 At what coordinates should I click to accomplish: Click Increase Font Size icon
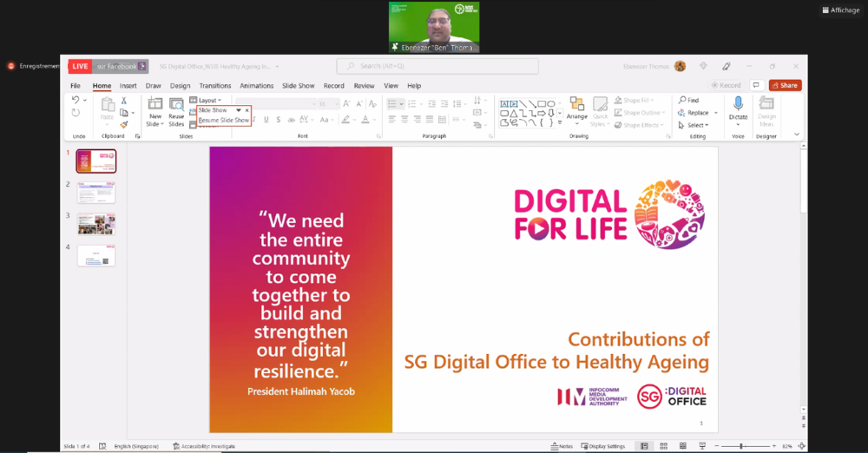click(x=346, y=103)
